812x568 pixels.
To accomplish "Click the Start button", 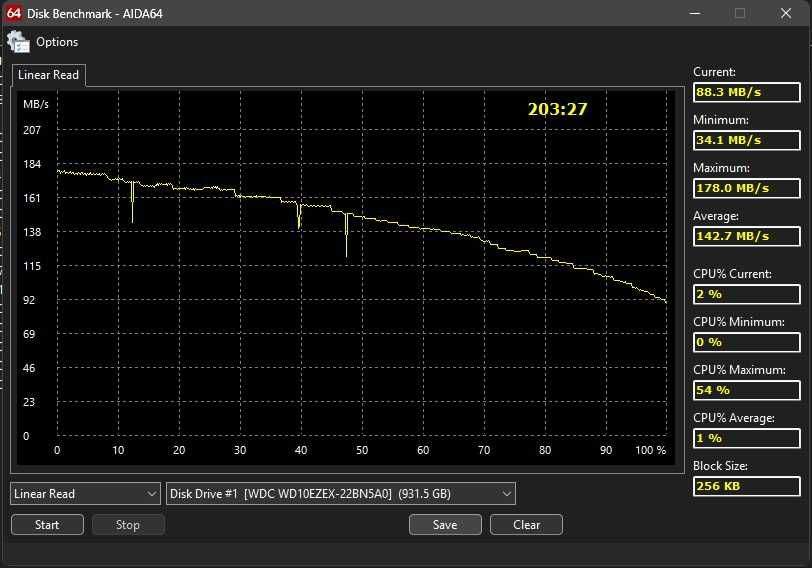I will (47, 525).
